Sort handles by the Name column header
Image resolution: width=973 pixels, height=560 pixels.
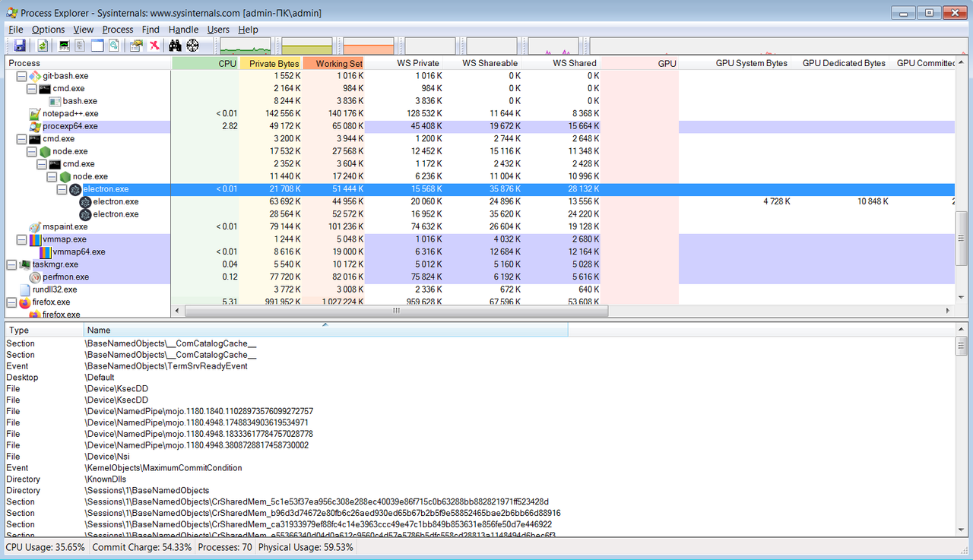325,330
